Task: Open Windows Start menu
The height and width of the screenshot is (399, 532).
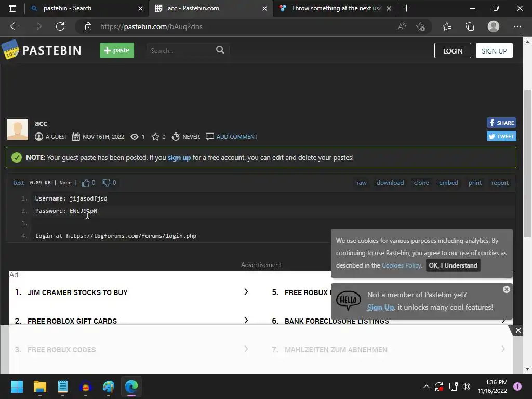Action: pos(17,387)
